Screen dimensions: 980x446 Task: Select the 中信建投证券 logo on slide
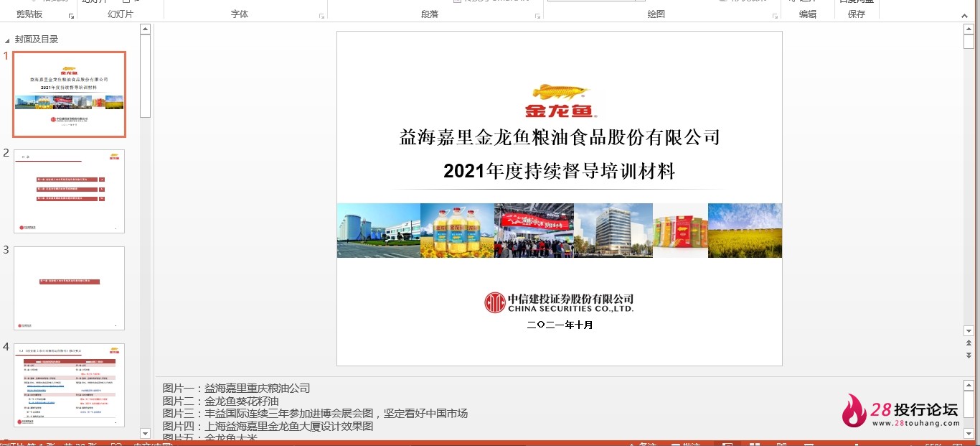pos(560,302)
